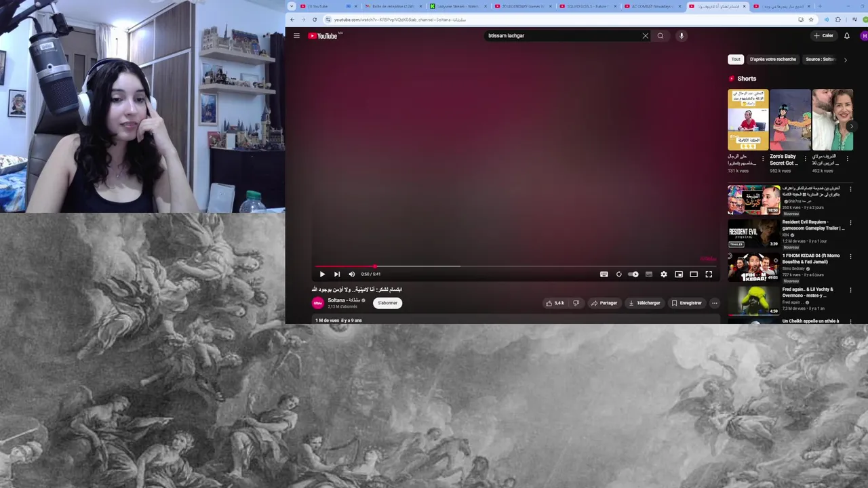Open the player settings gear
868x488 pixels.
(x=664, y=274)
